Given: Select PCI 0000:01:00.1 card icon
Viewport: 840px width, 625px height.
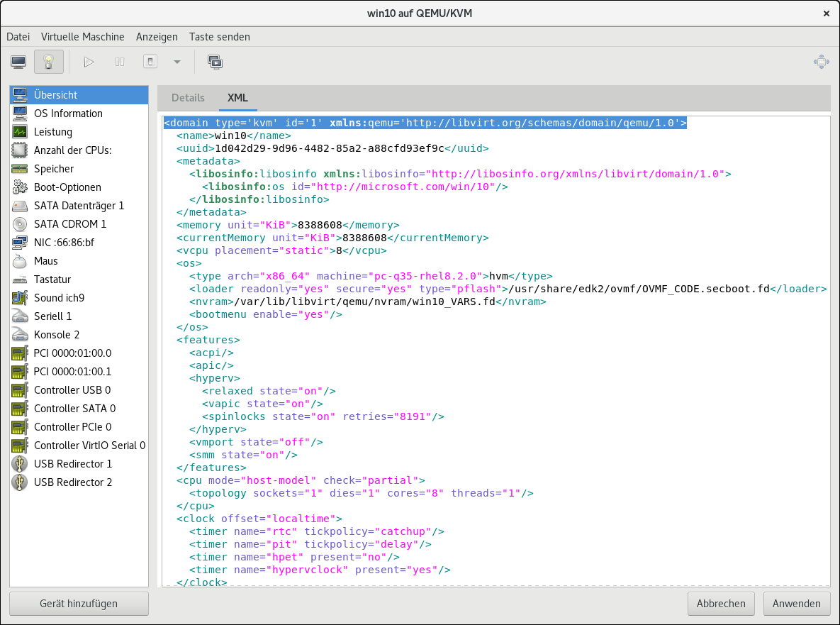Looking at the screenshot, I should tap(20, 372).
